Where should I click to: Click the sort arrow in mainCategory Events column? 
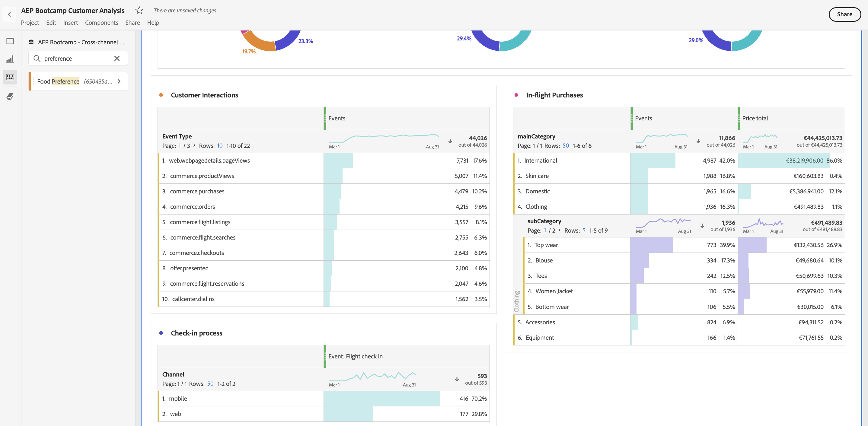[x=698, y=141]
